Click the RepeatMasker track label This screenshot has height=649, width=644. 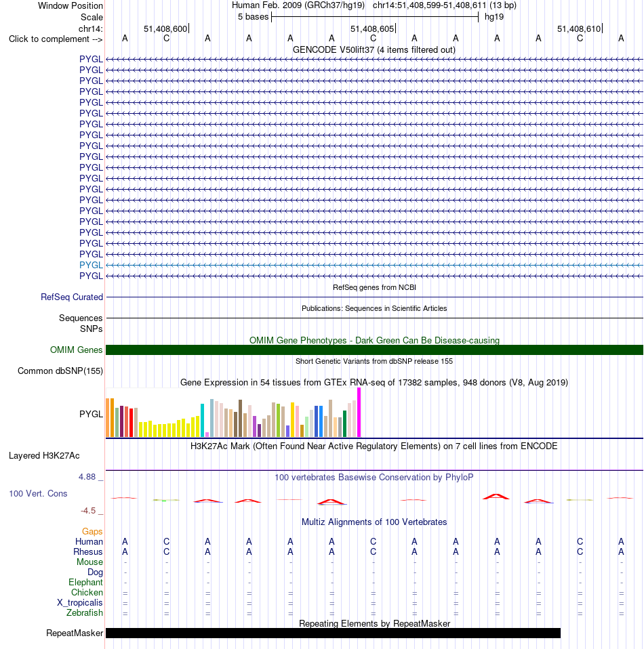coord(75,633)
